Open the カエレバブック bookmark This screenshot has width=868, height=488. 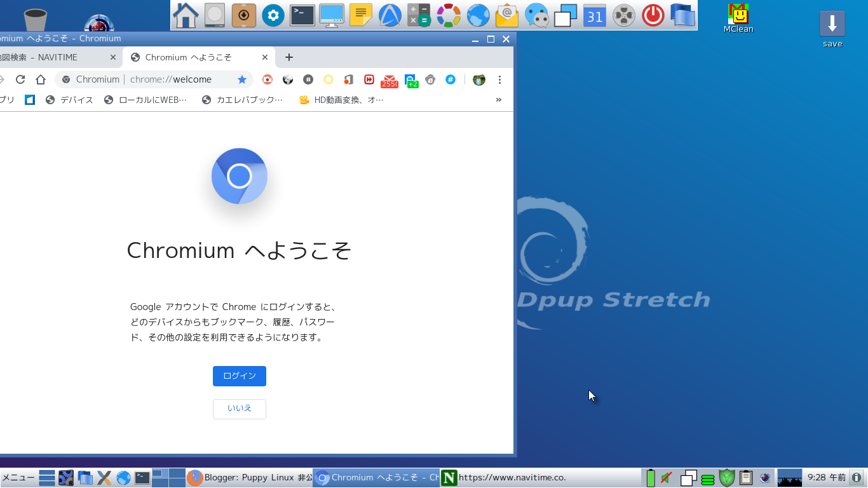242,100
